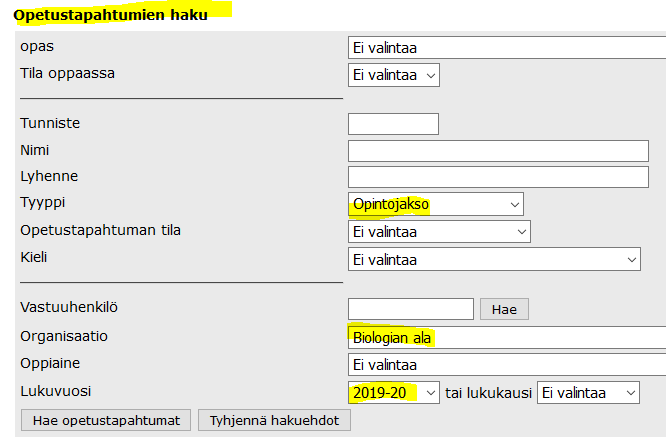Expand the Oppiaine dropdown
Screen dimensions: 666x441
505,365
